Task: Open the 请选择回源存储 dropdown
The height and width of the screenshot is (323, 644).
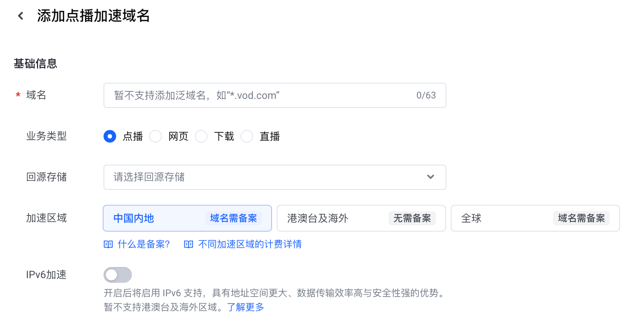Action: tap(275, 177)
